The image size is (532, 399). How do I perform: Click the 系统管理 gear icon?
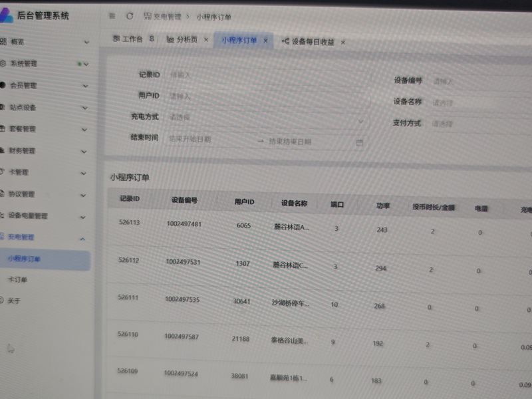click(3, 63)
